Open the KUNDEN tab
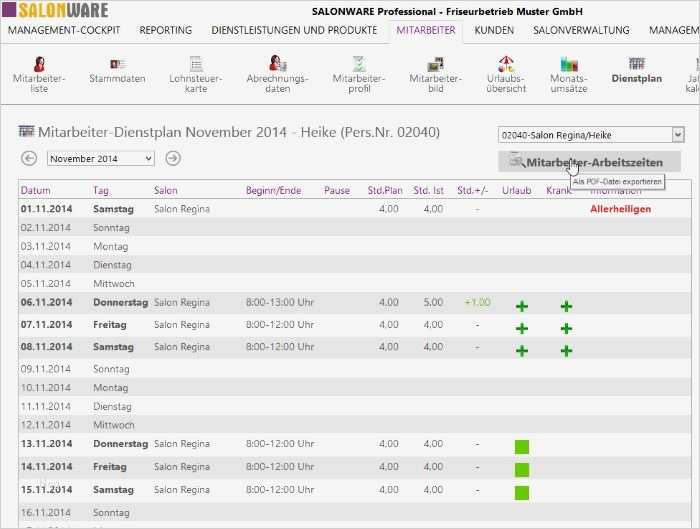The image size is (700, 529). [x=494, y=30]
